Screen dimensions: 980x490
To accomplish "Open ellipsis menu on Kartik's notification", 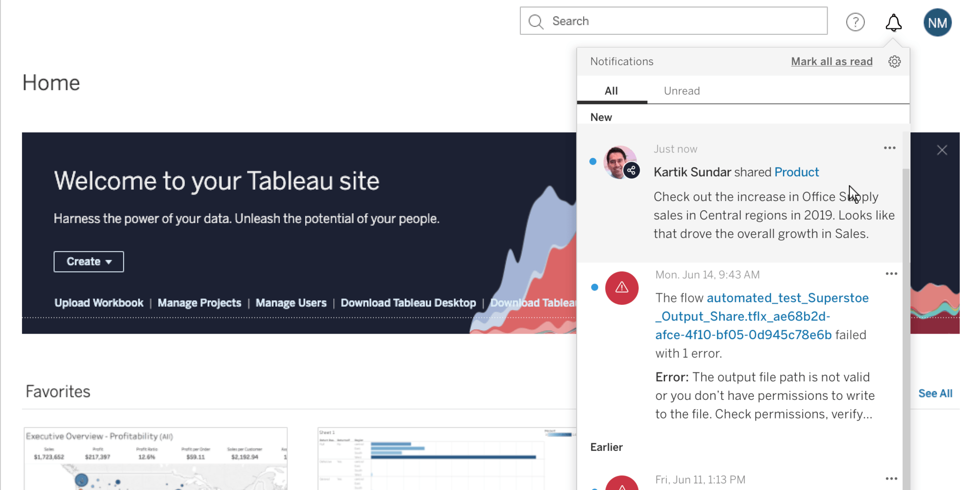I will click(x=889, y=147).
